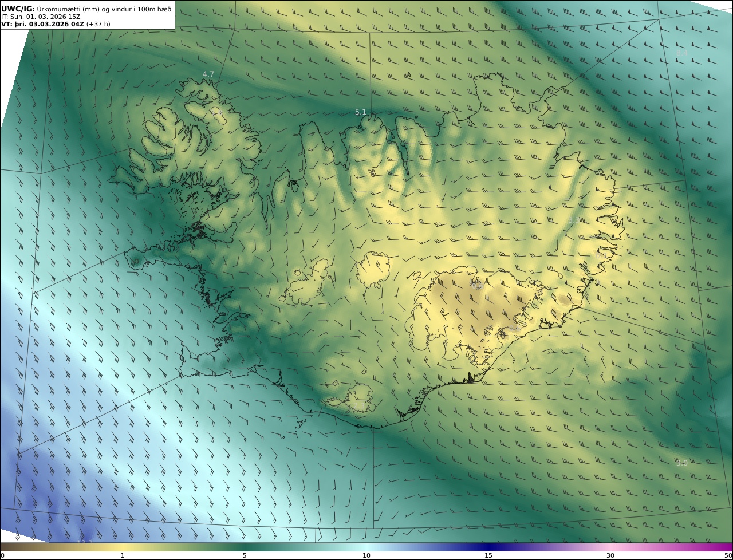The width and height of the screenshot is (733, 560).
Task: Click the precipitation colorbar scale
Action: click(x=366, y=547)
